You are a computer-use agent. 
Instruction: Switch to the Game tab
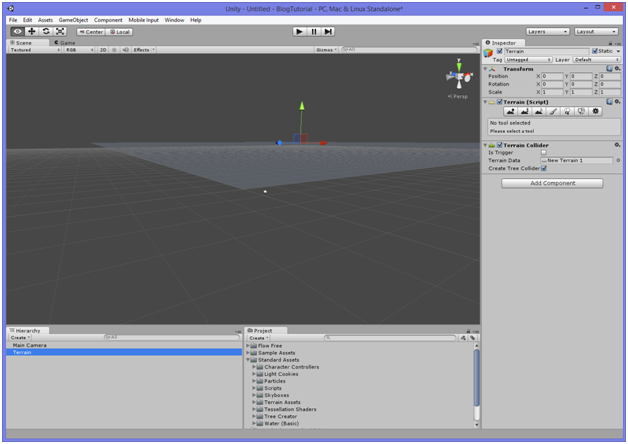65,43
